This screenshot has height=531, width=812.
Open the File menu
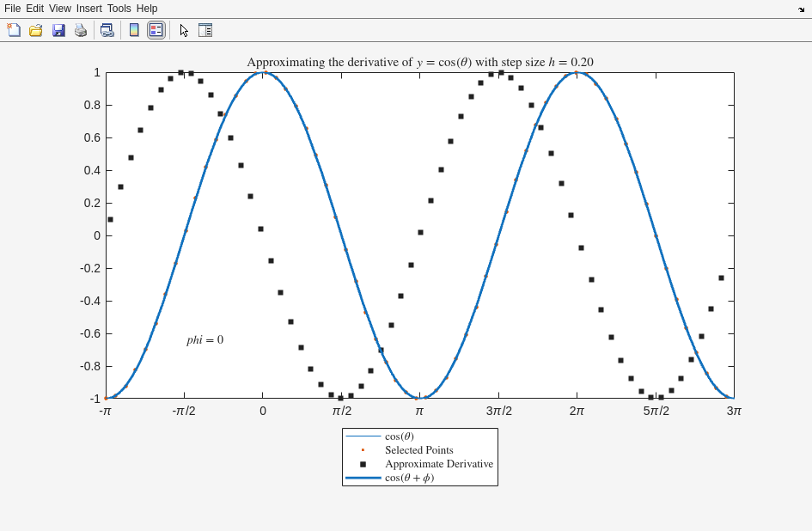[x=12, y=9]
